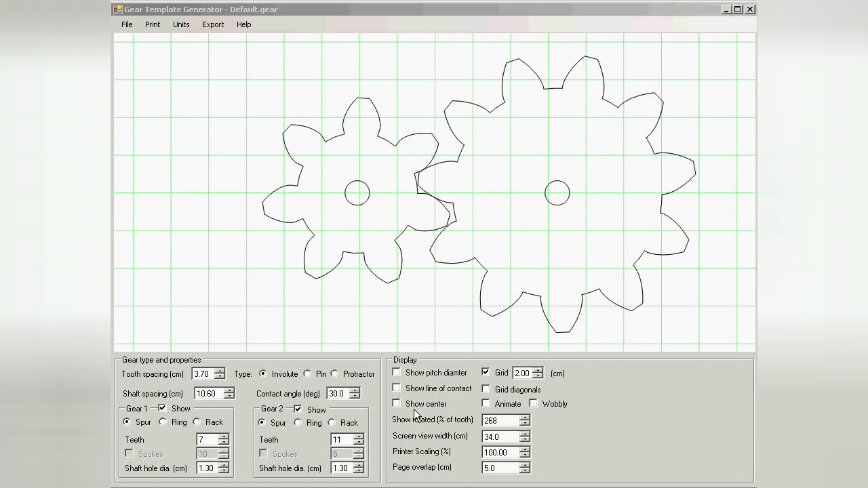868x488 pixels.
Task: Click the left gear's shaft hole circle
Action: point(357,192)
